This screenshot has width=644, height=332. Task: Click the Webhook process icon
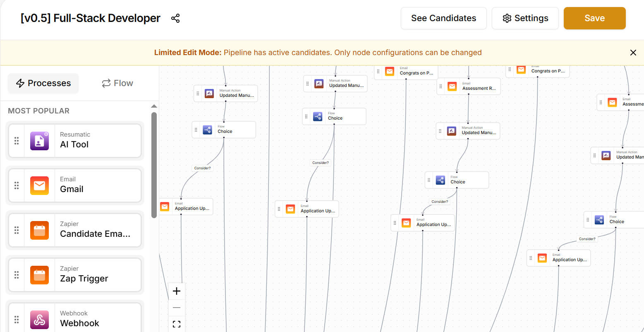tap(39, 320)
